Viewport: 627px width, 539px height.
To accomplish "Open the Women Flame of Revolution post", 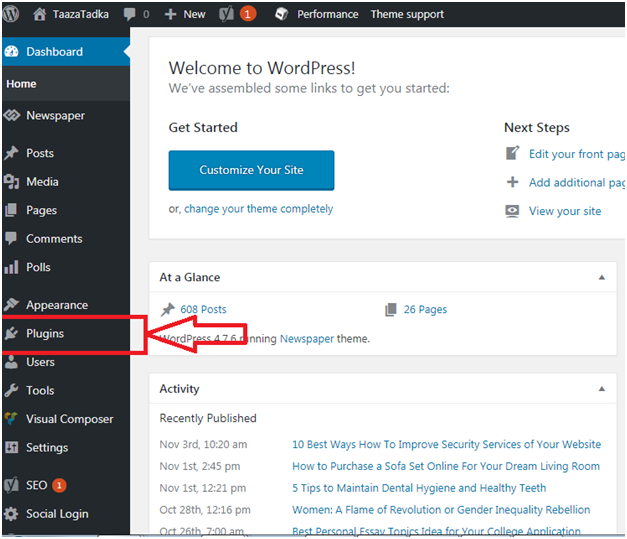I will tap(441, 510).
